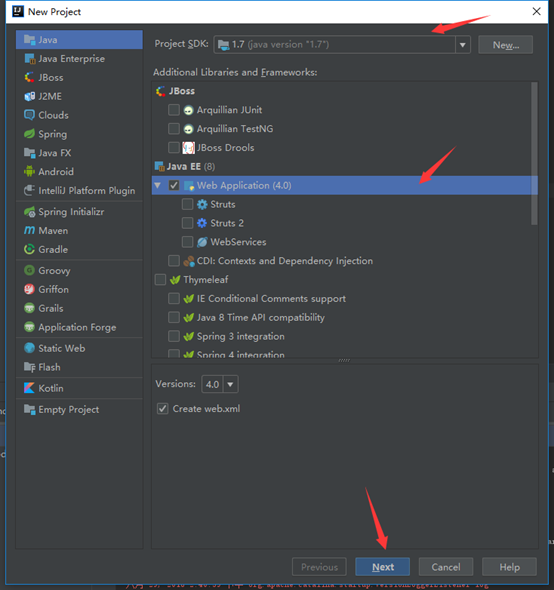Select the Empty Project entry

[x=79, y=409]
